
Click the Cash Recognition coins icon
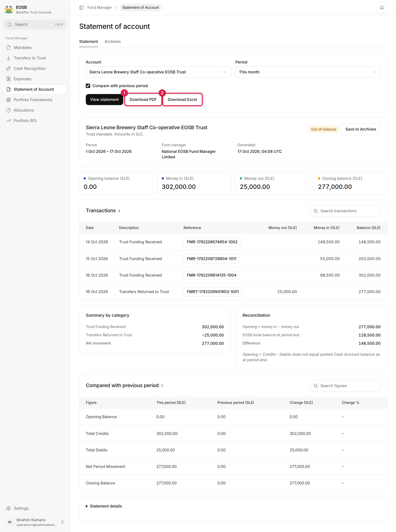[x=9, y=68]
